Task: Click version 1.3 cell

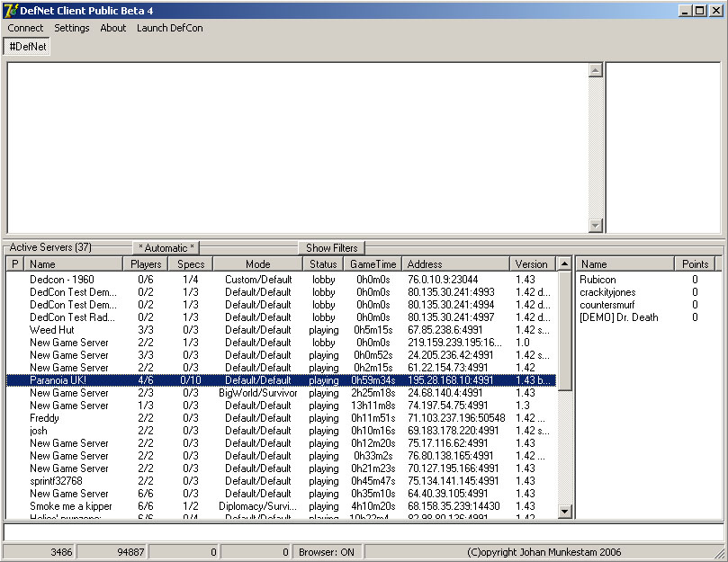Action: 522,406
